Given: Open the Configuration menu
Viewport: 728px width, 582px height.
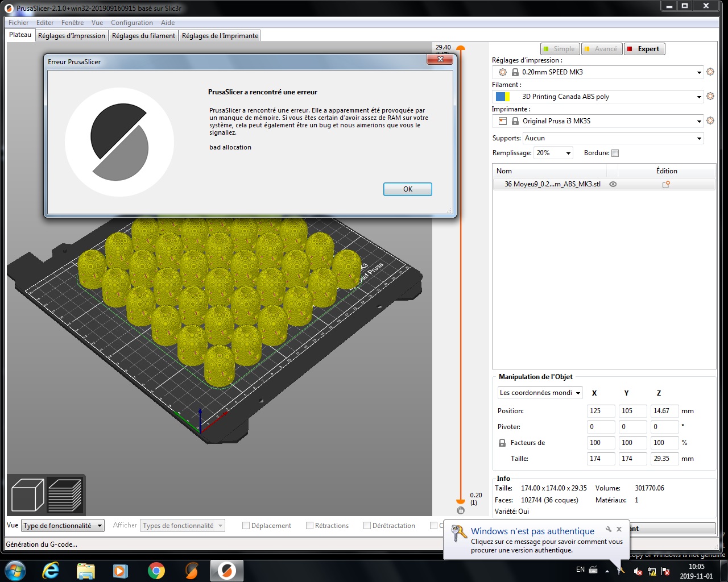Looking at the screenshot, I should pyautogui.click(x=132, y=23).
